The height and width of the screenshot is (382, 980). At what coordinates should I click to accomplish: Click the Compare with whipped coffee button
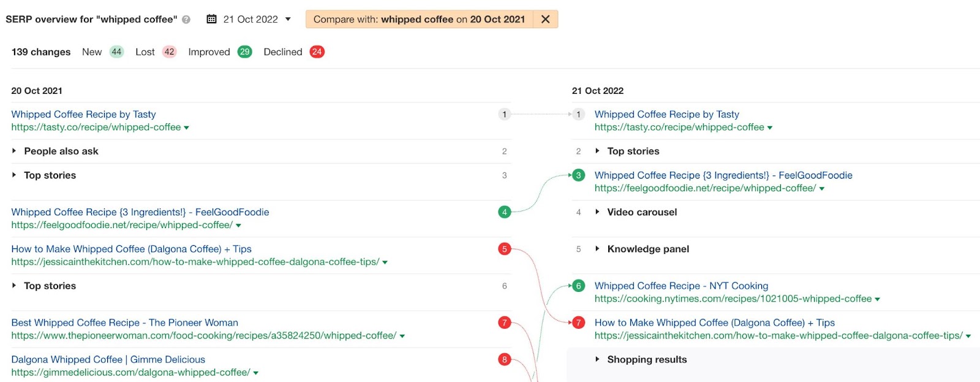[x=420, y=19]
